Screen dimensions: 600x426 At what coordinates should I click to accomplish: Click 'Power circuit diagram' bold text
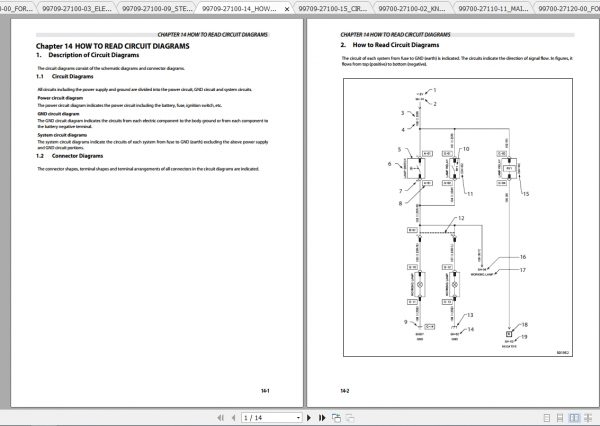pos(60,98)
